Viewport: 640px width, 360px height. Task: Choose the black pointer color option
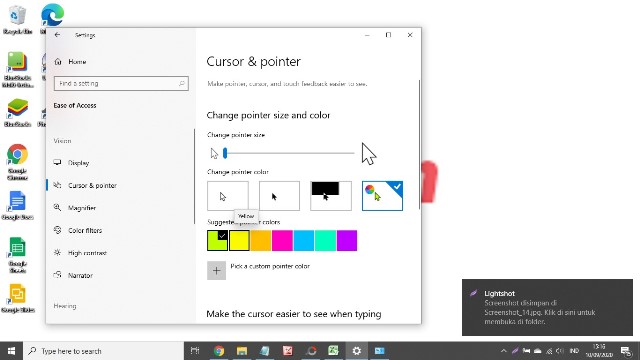(x=279, y=196)
